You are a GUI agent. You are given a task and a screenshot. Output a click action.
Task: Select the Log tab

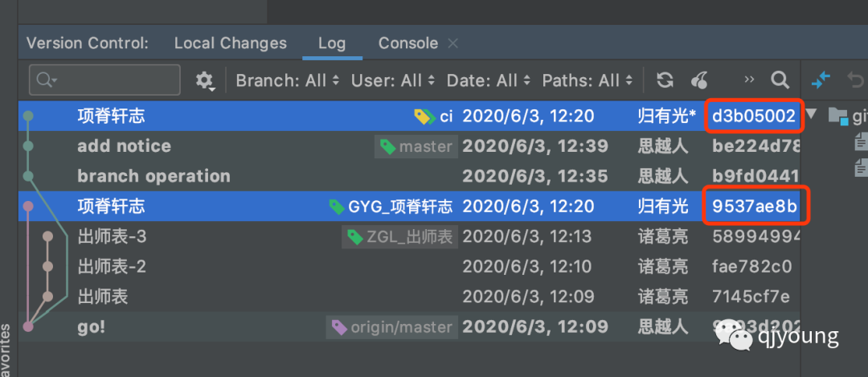coord(332,43)
